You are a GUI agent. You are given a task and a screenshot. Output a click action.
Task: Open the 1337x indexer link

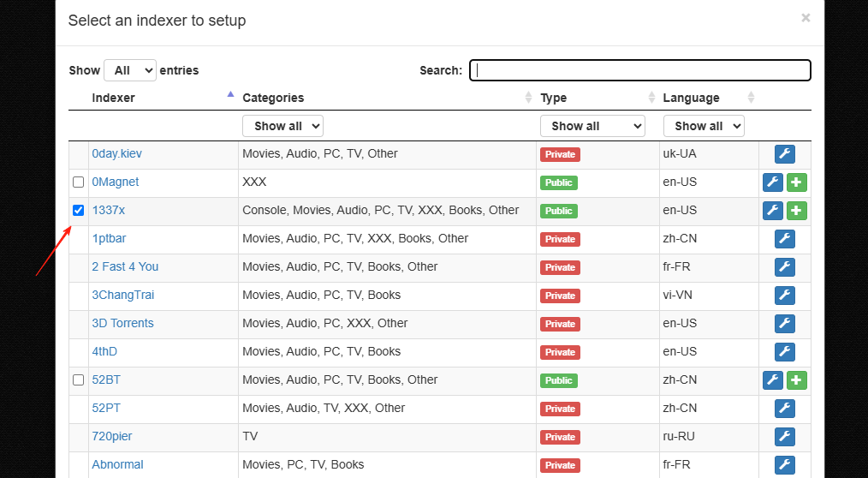click(109, 211)
